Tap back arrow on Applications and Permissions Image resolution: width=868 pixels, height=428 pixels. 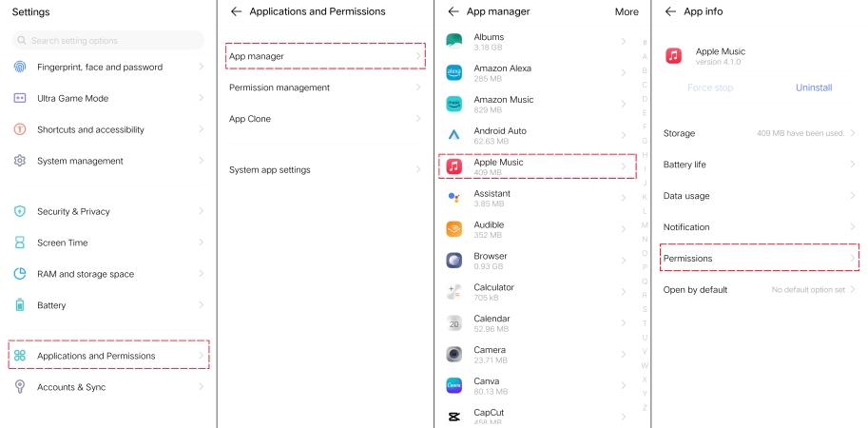click(237, 11)
